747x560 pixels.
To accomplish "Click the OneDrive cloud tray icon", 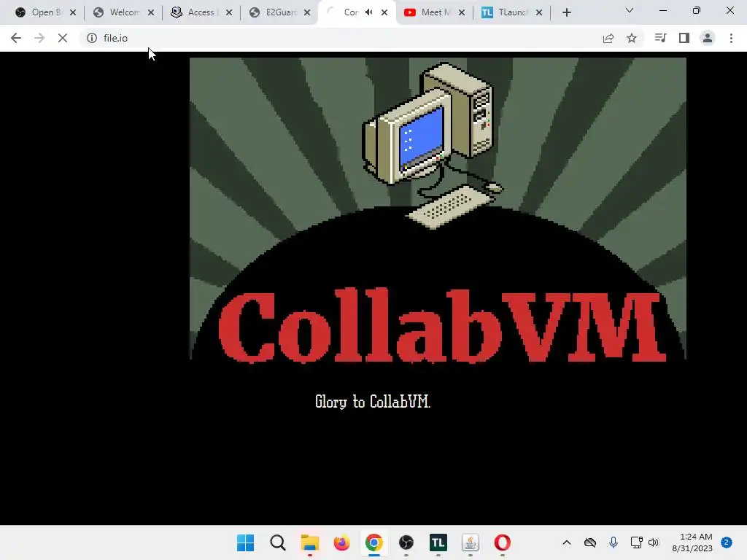I will (589, 542).
